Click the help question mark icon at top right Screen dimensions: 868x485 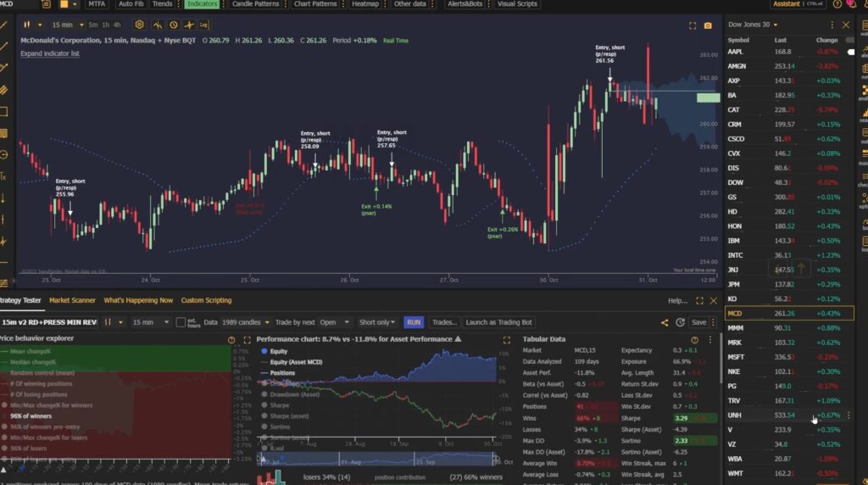pyautogui.click(x=837, y=4)
